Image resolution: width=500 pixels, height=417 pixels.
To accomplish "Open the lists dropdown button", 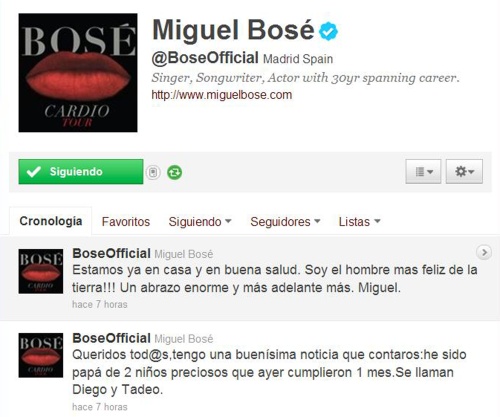I will (x=423, y=171).
